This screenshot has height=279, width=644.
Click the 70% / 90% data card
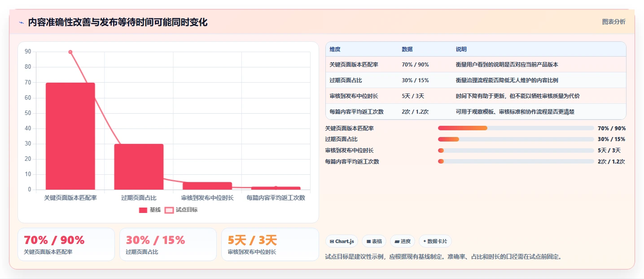[66, 244]
